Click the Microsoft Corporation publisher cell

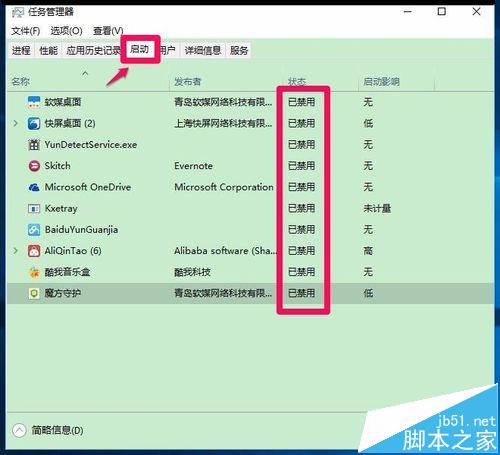[x=224, y=187]
